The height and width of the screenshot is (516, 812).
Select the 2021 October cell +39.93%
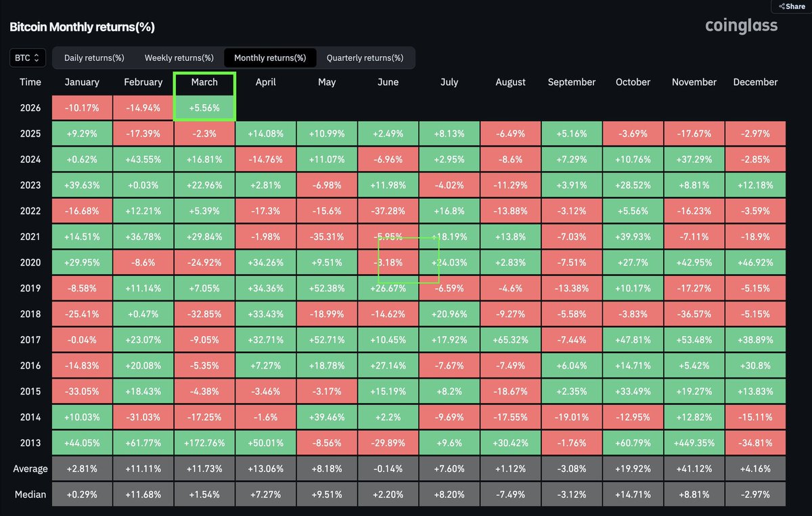633,237
